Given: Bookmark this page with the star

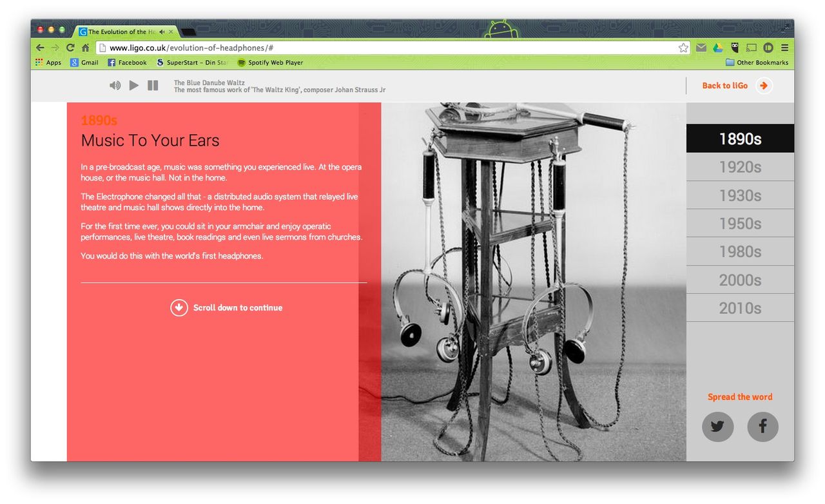Looking at the screenshot, I should click(683, 48).
